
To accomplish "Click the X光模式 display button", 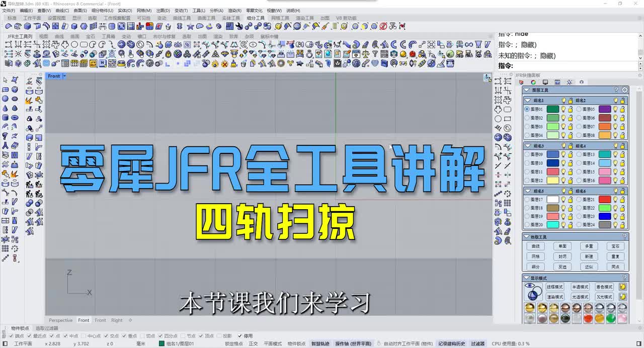I will coord(604,297).
